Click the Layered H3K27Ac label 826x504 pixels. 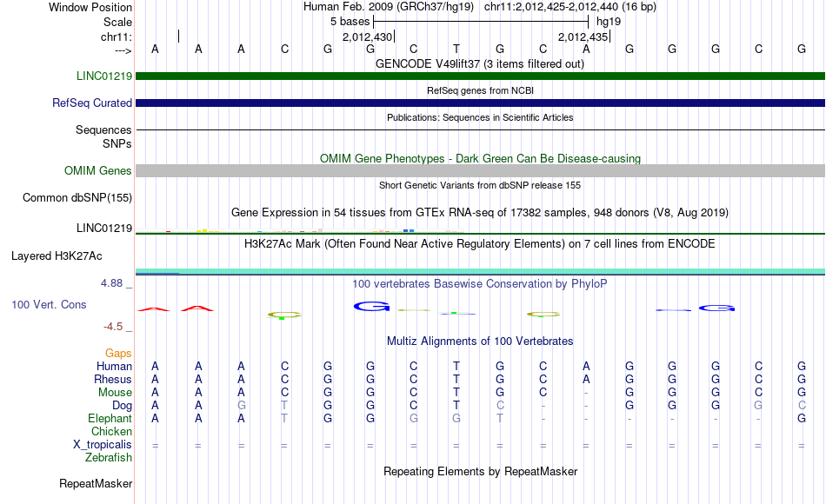click(57, 256)
